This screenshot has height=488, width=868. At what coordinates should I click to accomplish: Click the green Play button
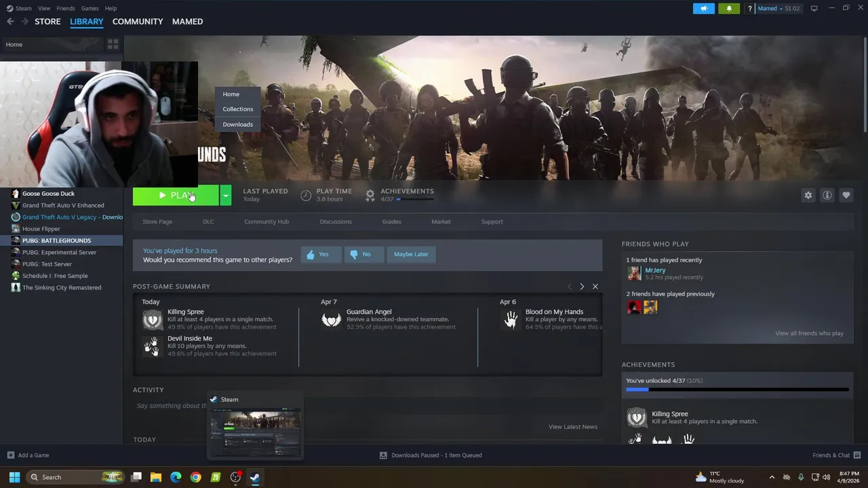coord(176,195)
